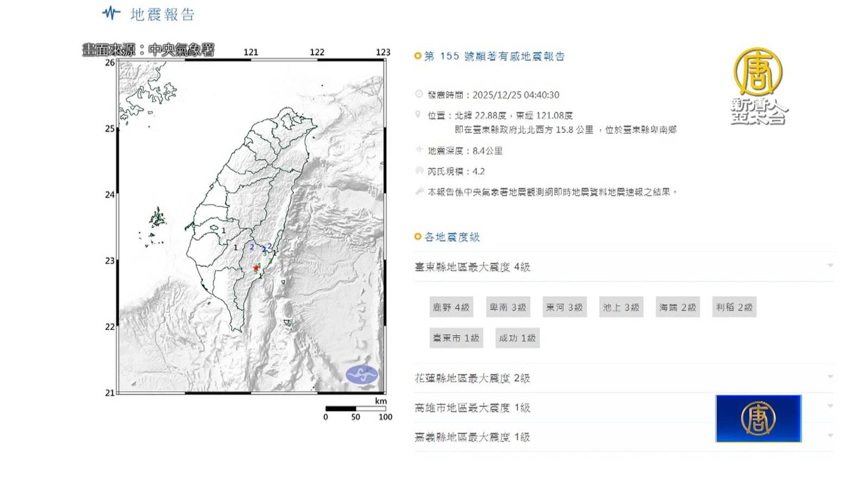Viewport: 868px width, 488px height.
Task: Click the magnitude icon beside 芮氏規模
Action: 419,171
